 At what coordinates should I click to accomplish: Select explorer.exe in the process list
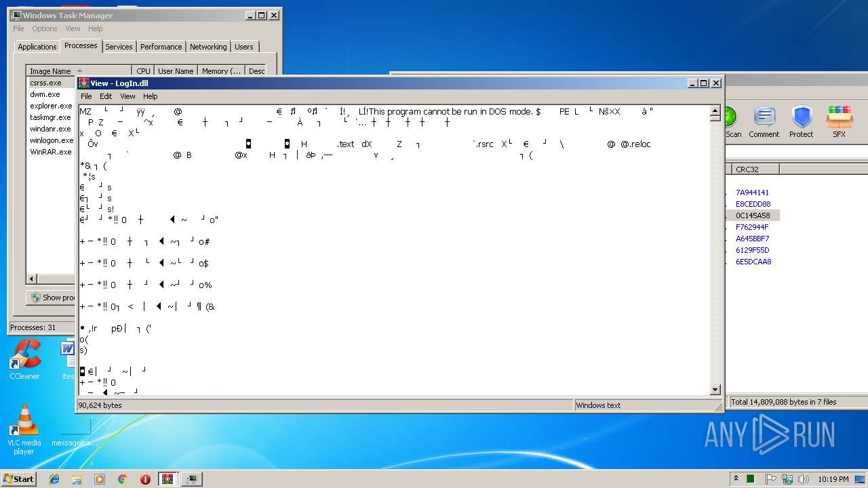[x=51, y=106]
